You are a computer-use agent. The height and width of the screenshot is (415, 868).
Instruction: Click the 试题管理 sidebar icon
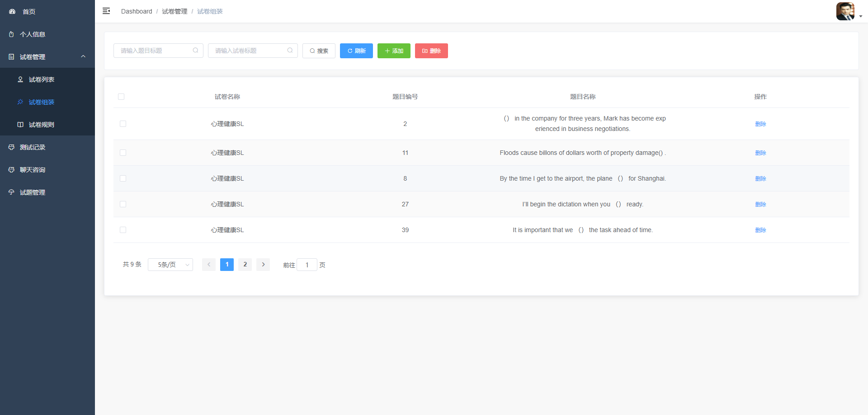click(11, 192)
